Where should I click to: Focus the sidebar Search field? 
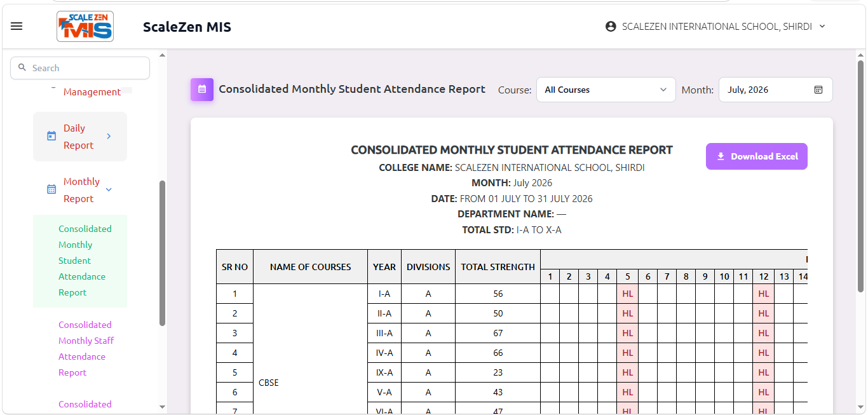80,68
